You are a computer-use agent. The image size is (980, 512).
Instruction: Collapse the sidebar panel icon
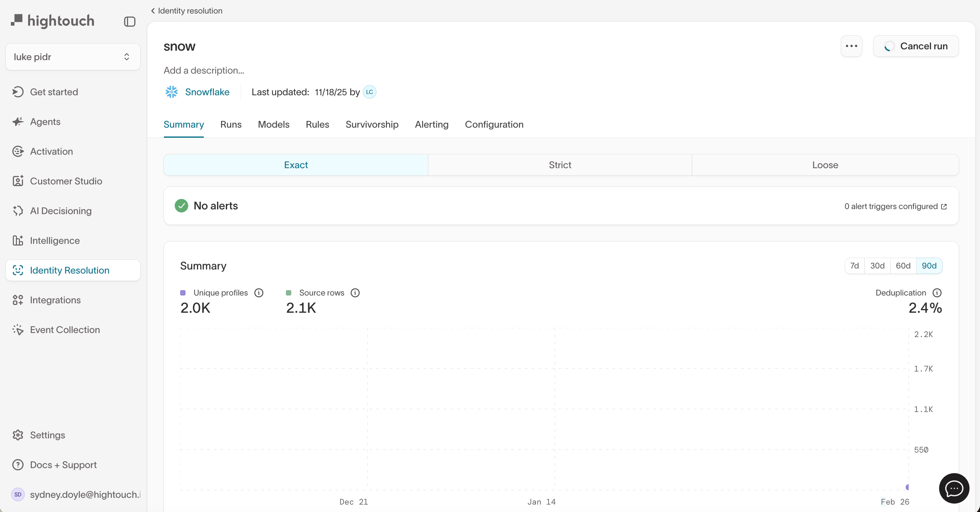click(x=129, y=22)
